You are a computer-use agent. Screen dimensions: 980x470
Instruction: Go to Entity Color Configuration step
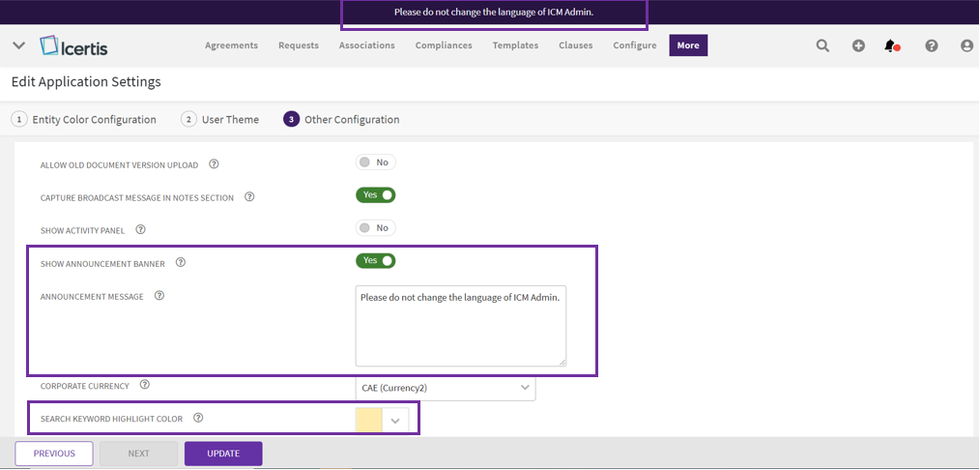(x=84, y=119)
